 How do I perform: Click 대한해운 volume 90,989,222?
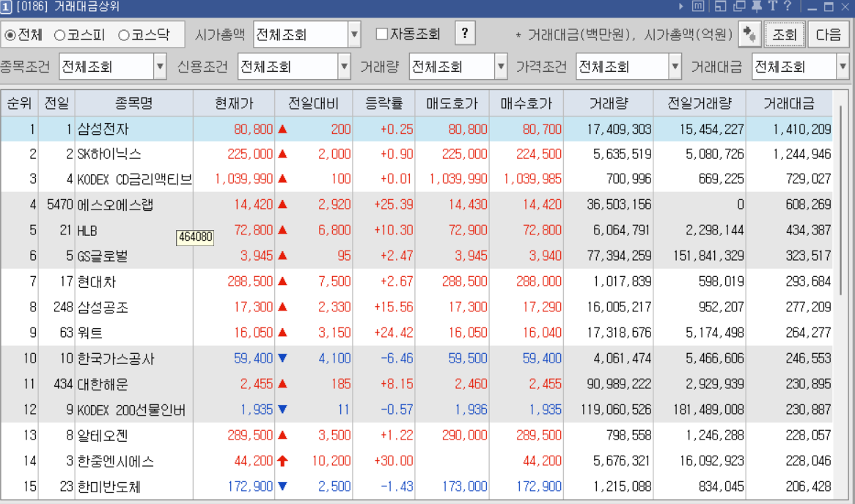point(619,384)
